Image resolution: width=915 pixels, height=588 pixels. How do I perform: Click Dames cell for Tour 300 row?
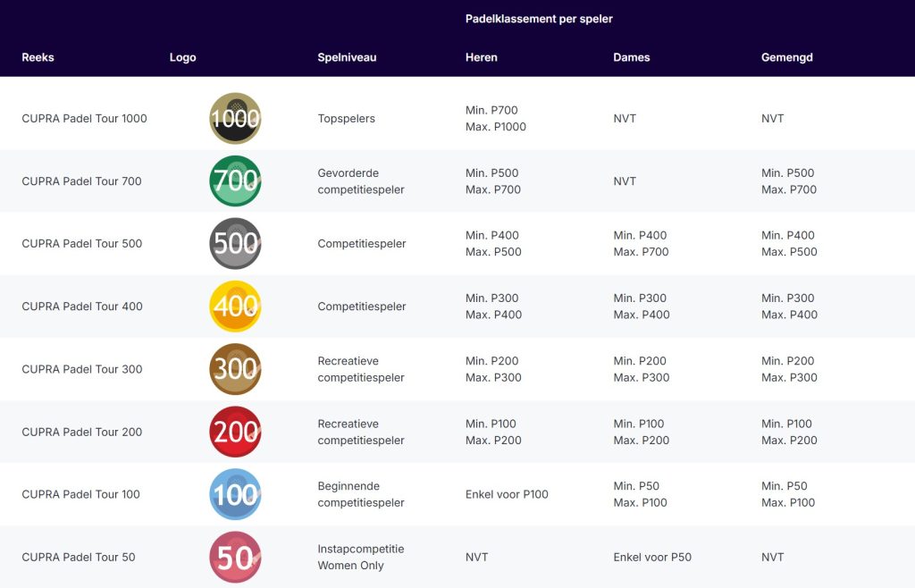642,369
